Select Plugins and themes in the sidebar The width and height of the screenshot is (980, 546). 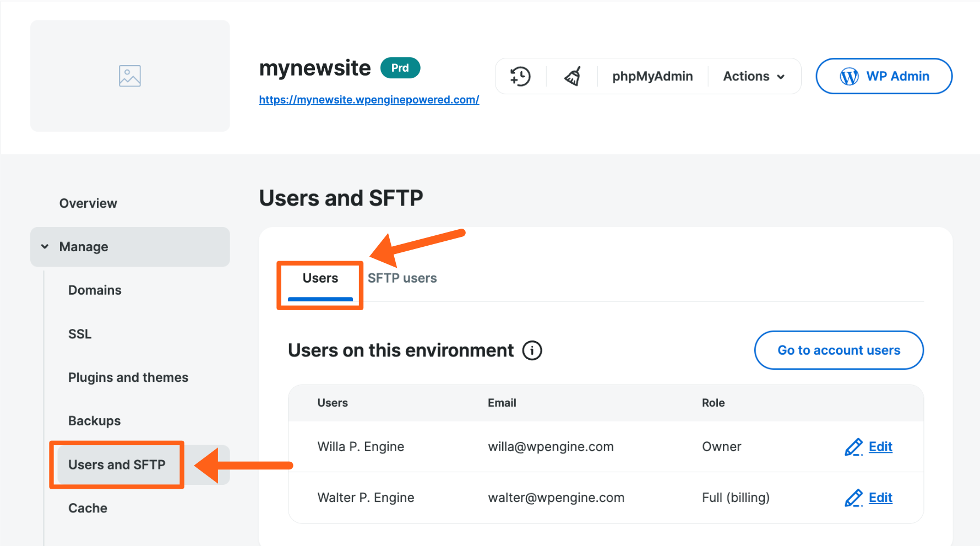pos(128,377)
